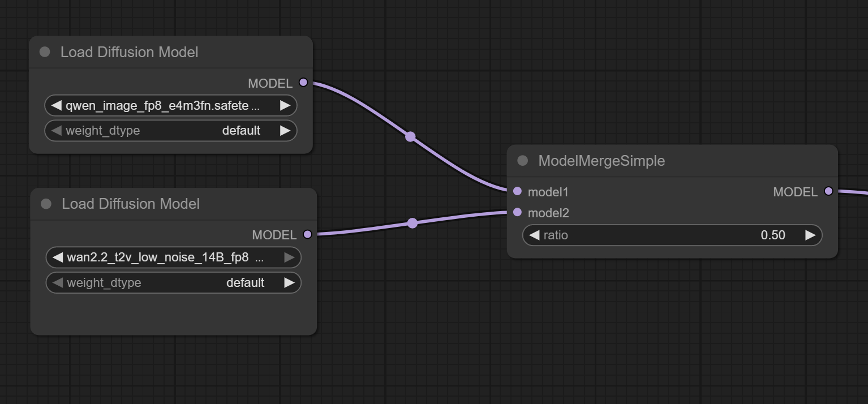
Task: Select the next model after wan2.2_t2v_low_noise
Action: pyautogui.click(x=289, y=257)
